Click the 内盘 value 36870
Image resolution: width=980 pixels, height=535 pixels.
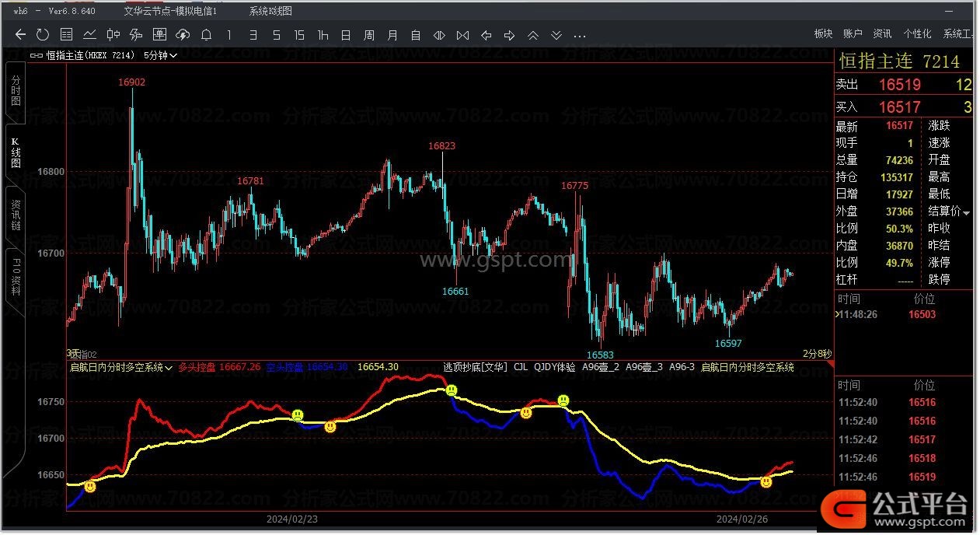(899, 246)
